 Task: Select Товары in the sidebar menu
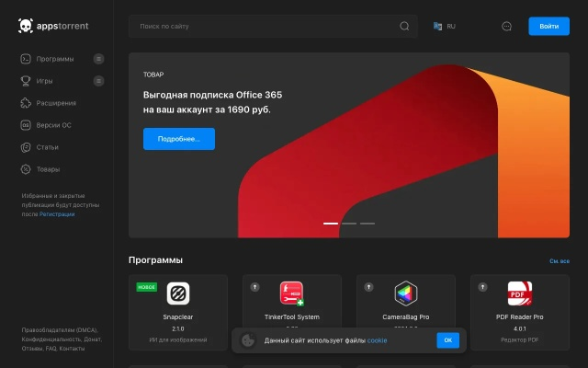tap(48, 169)
